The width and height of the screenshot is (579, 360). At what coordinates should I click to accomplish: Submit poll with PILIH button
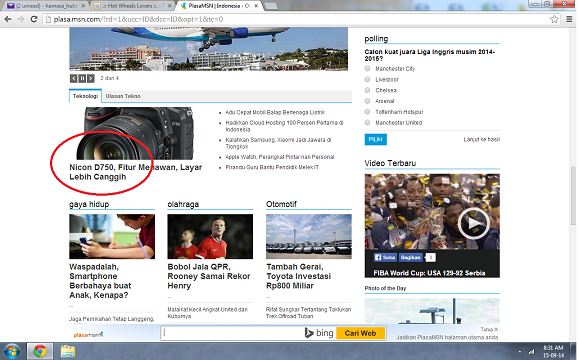[376, 139]
